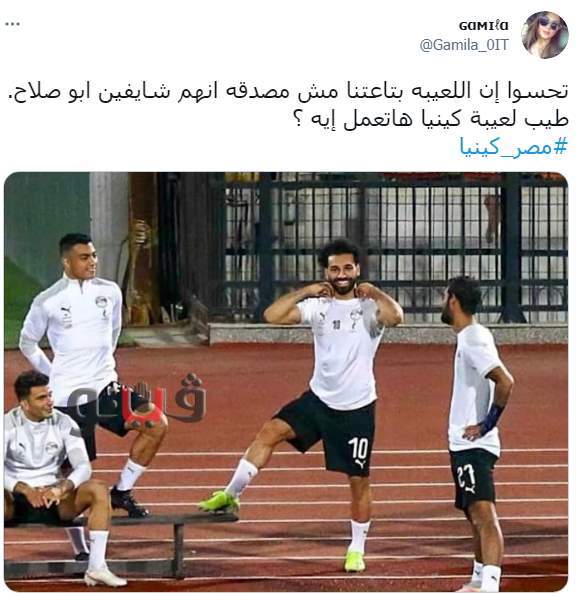Click the number 10 on black shorts
Screen dimensions: 585x597
point(358,449)
